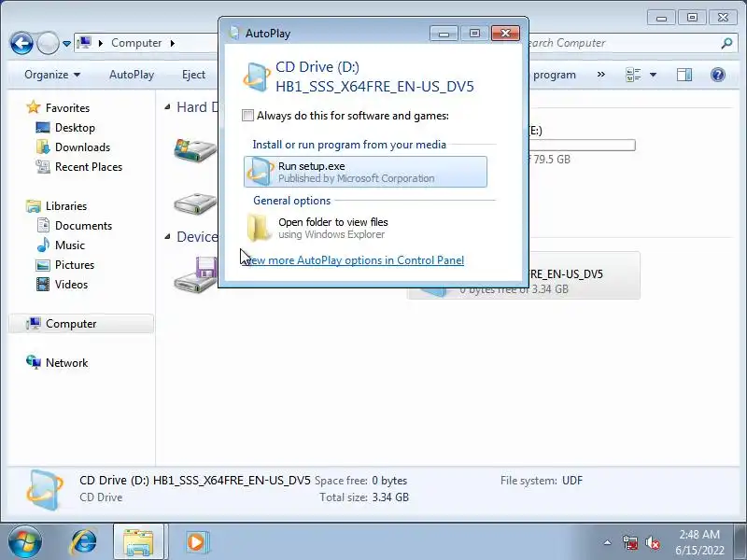This screenshot has height=560, width=747.
Task: Close the AutoPlay dialog
Action: pos(505,34)
